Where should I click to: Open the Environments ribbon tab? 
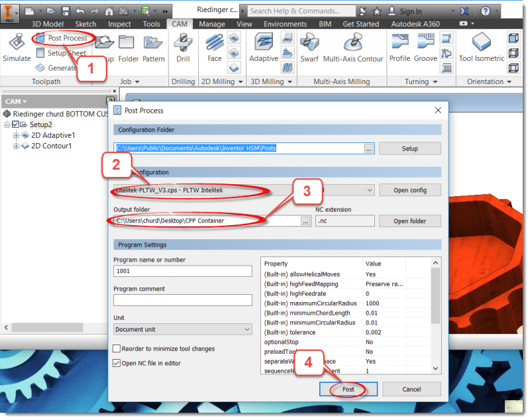point(285,24)
